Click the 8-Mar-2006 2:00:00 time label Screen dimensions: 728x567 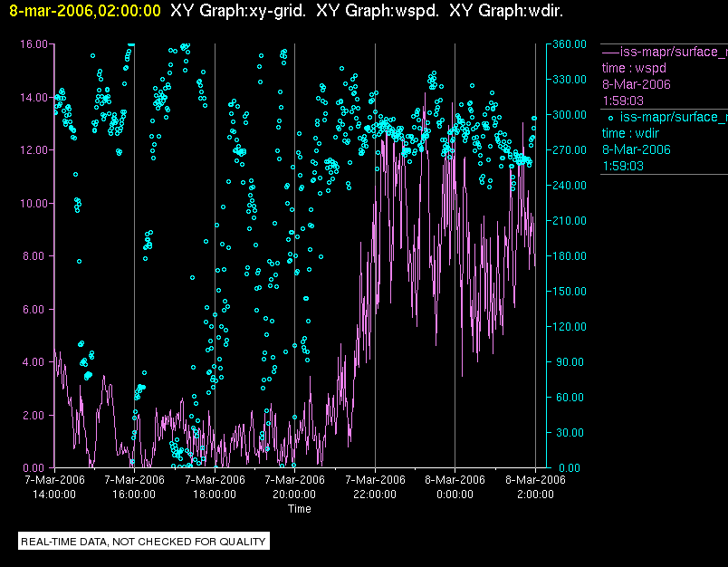click(x=535, y=486)
